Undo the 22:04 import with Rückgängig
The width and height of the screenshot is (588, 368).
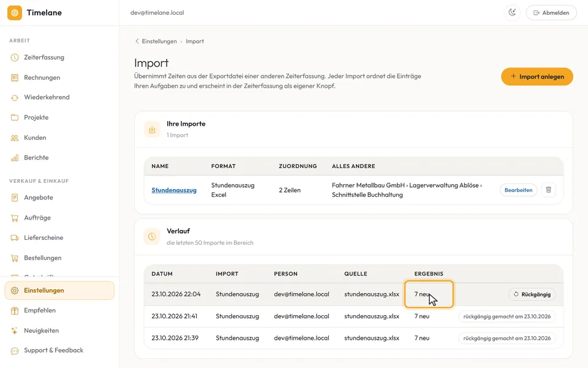[532, 294]
